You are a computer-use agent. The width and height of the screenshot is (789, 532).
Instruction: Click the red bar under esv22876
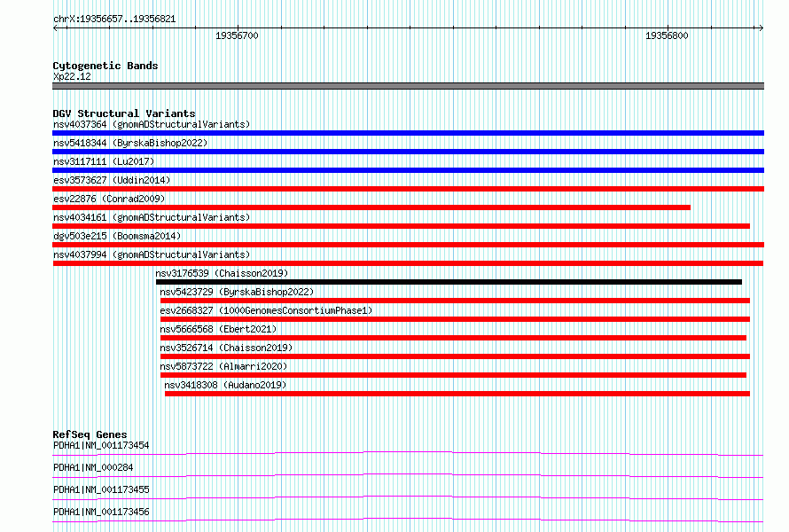pos(371,207)
